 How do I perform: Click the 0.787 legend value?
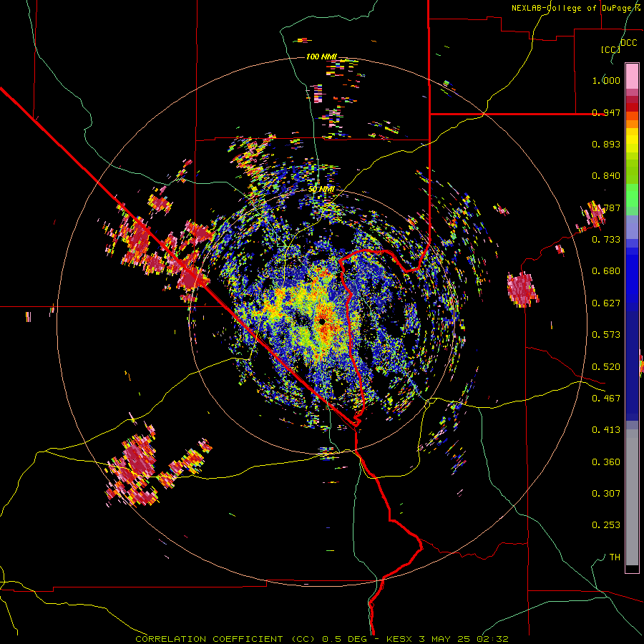tap(606, 208)
